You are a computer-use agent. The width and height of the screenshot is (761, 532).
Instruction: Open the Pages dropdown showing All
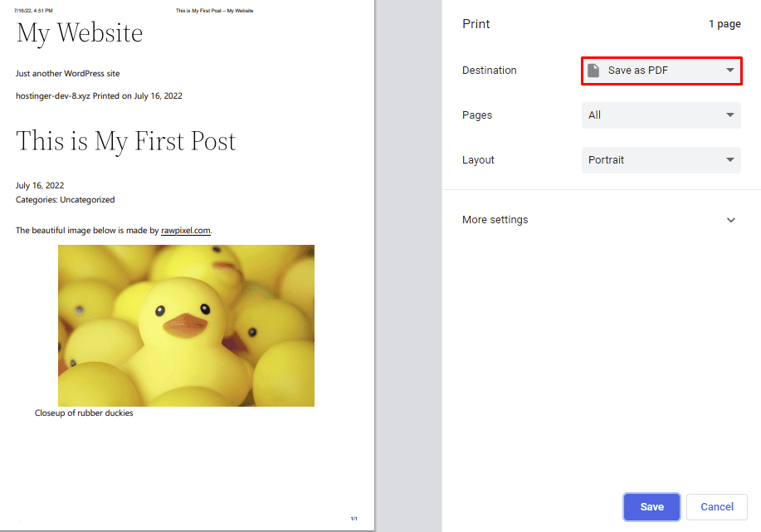coord(661,115)
